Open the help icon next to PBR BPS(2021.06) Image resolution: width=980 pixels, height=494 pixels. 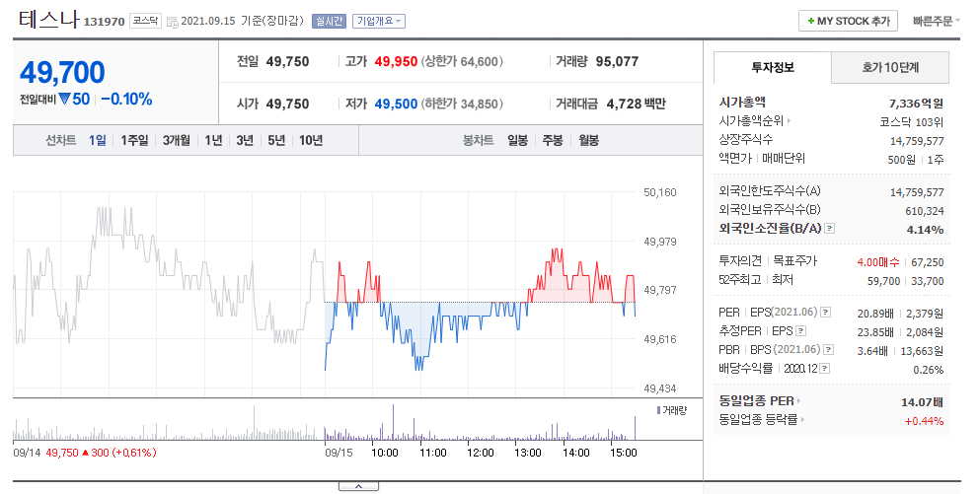tap(828, 349)
